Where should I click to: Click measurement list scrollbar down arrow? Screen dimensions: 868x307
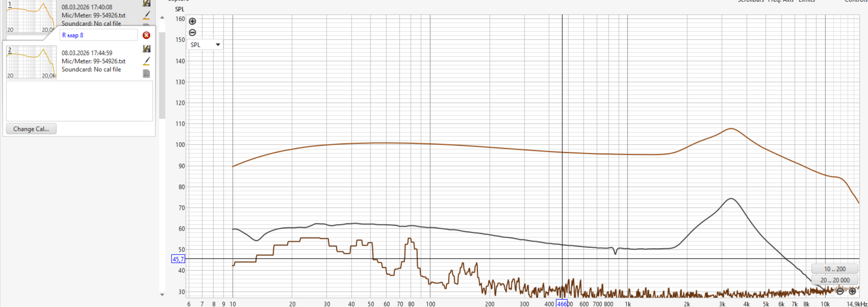(x=162, y=294)
